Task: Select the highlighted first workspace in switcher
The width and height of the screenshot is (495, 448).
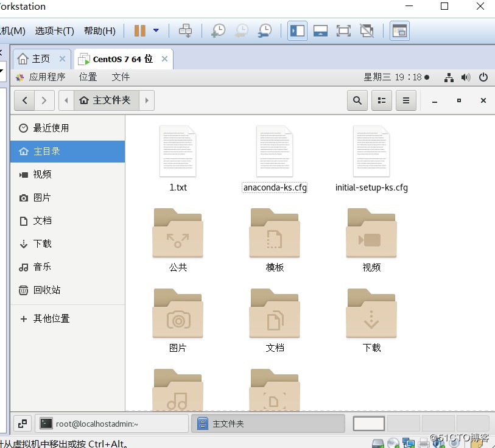Action: pyautogui.click(x=369, y=424)
